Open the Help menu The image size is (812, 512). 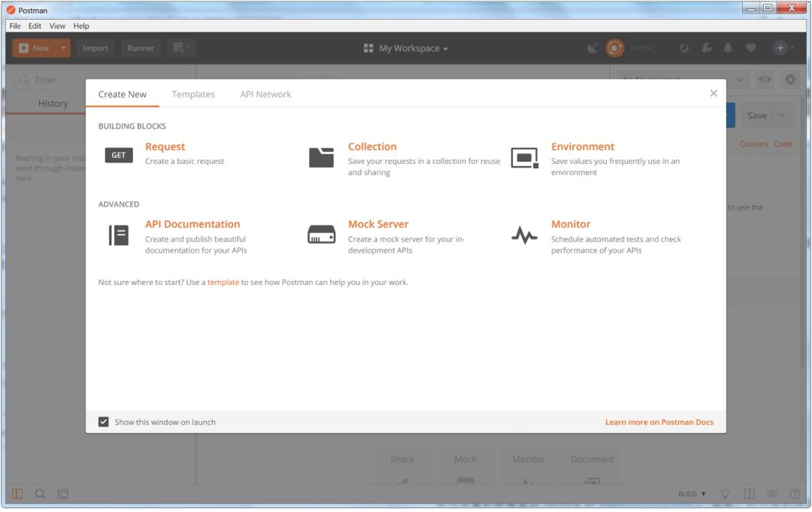tap(80, 26)
